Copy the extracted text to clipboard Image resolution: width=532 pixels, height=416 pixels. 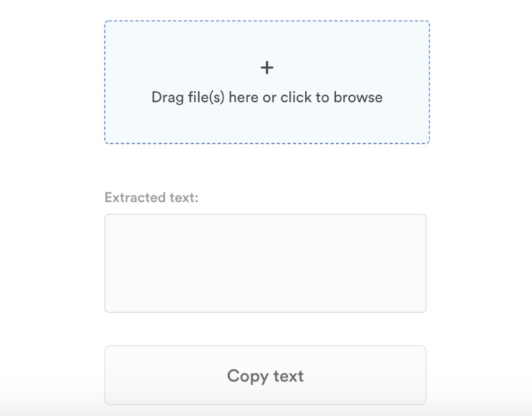pyautogui.click(x=265, y=375)
